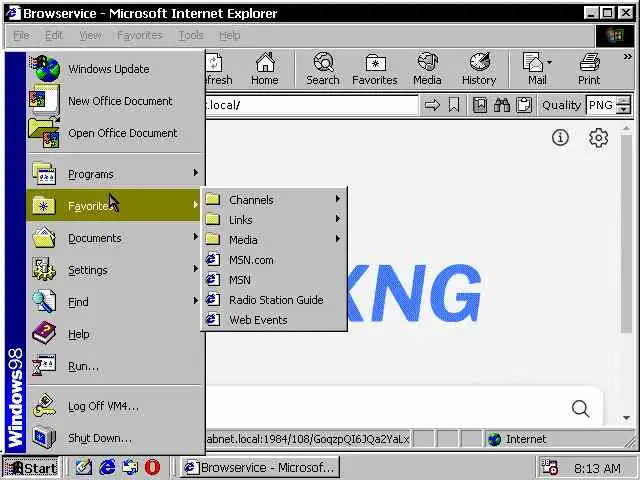Expand the Media folder in Favorites submenu
Image resolution: width=640 pixels, height=480 pixels.
[x=273, y=240]
